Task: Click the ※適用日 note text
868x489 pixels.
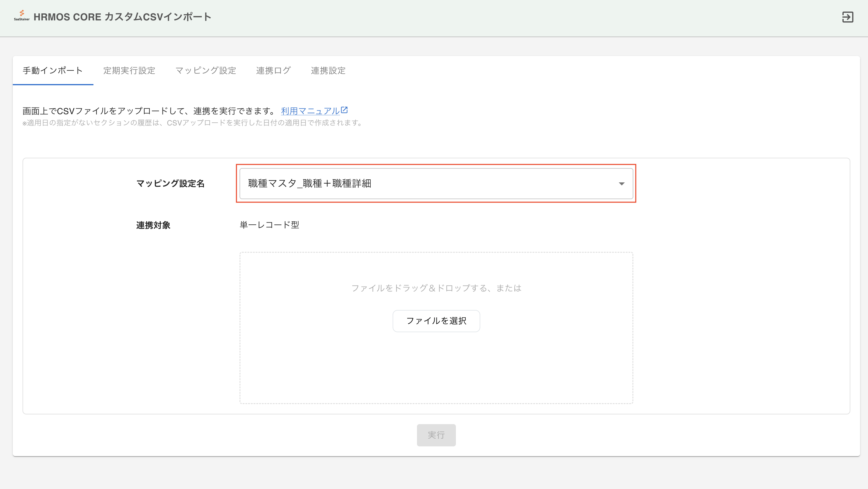Action: point(193,123)
